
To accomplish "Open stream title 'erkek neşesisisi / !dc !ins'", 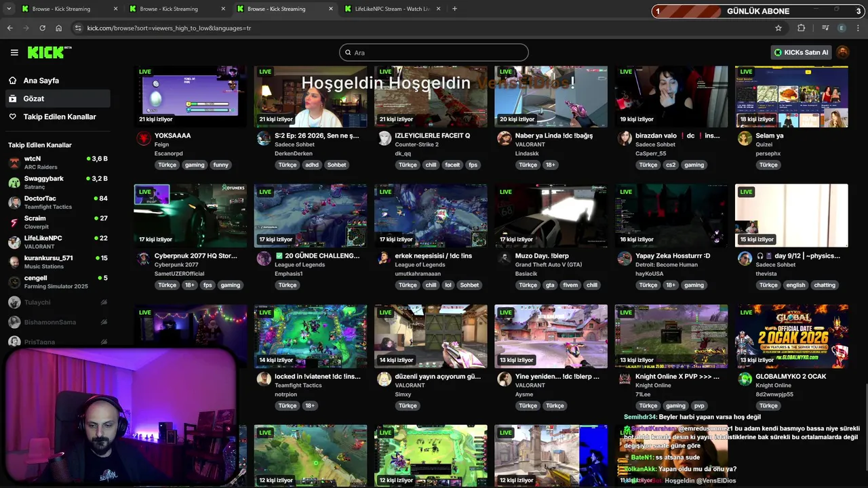I will 433,256.
